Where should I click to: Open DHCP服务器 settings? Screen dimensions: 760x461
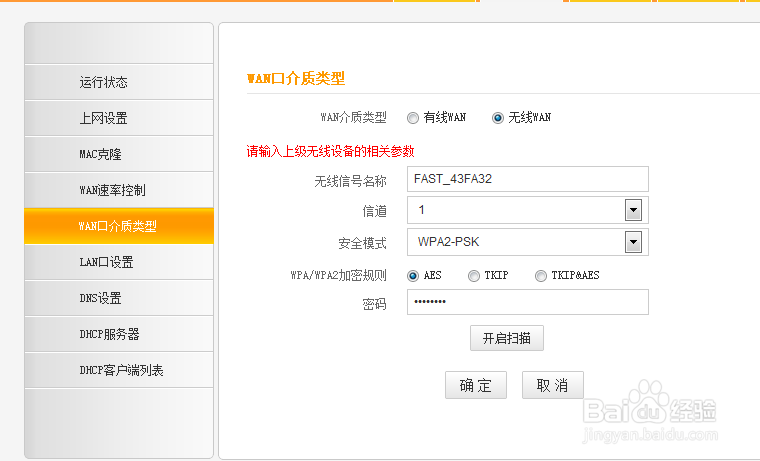[119, 334]
